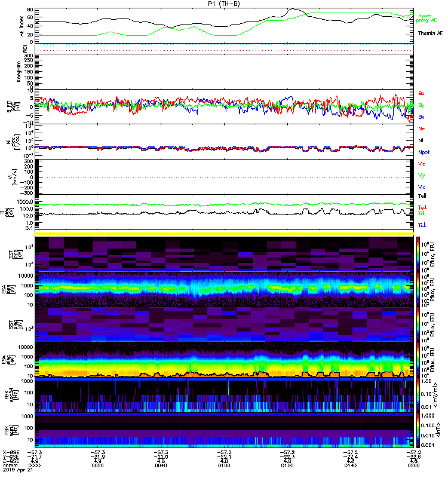Click the 2019 Apr 21 date label
This screenshot has width=448, height=478.
pos(18,470)
